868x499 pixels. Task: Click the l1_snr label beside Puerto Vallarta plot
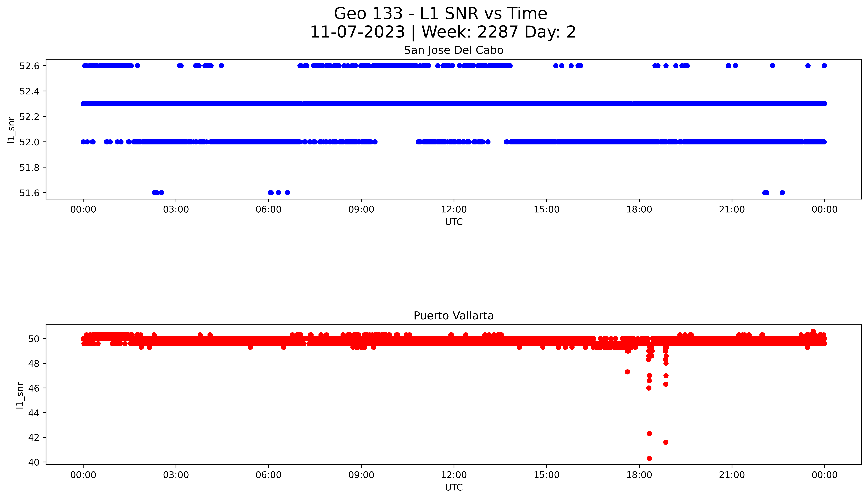(x=20, y=395)
